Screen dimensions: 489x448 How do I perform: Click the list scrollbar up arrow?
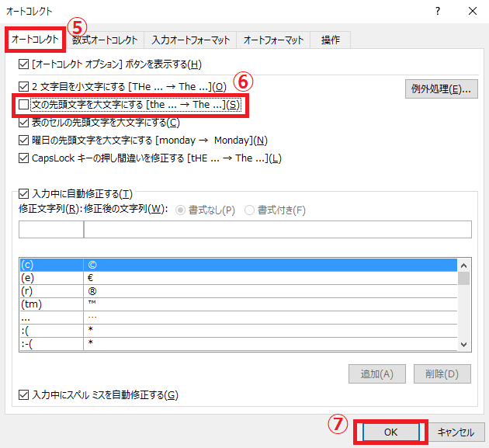click(464, 266)
